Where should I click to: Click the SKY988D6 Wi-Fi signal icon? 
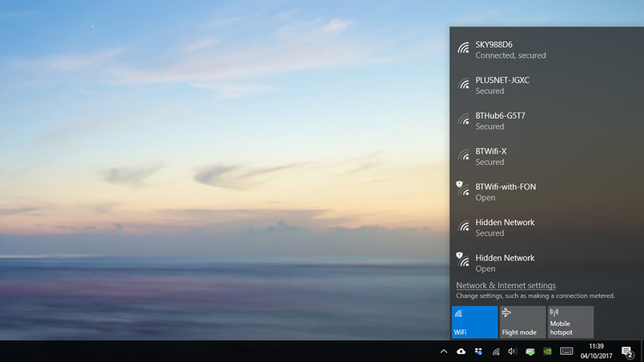click(x=464, y=48)
